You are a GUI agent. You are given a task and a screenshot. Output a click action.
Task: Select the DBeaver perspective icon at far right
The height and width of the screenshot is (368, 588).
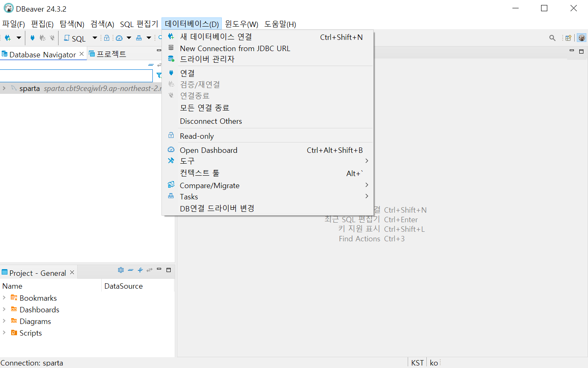[582, 38]
